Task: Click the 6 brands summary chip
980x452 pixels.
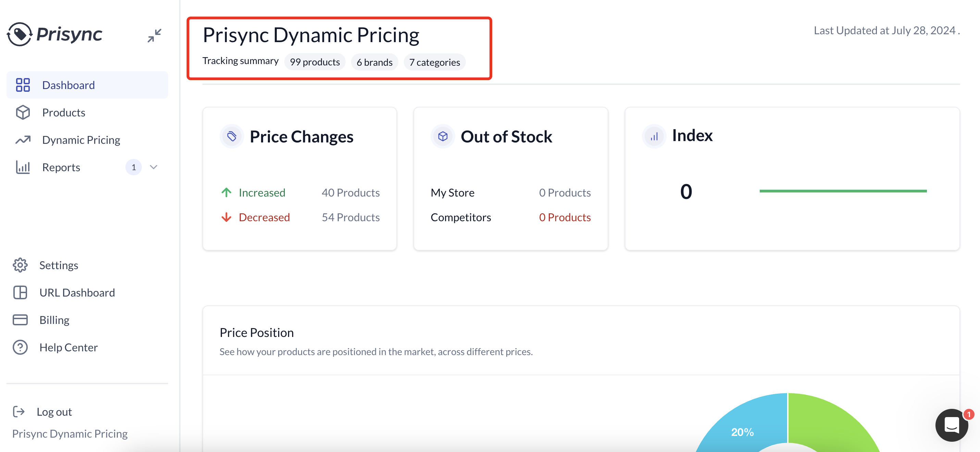Action: coord(374,62)
